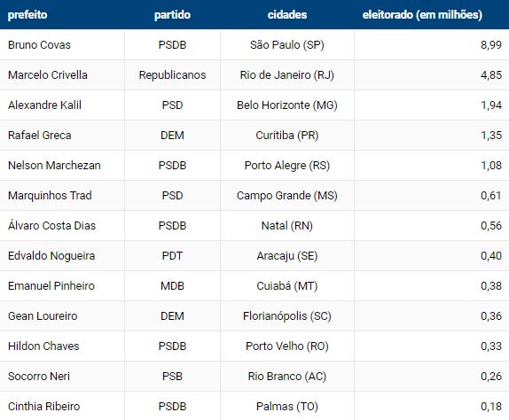Image resolution: width=509 pixels, height=420 pixels.
Task: Select the Porto Alegre (RS) cell
Action: pos(287,166)
